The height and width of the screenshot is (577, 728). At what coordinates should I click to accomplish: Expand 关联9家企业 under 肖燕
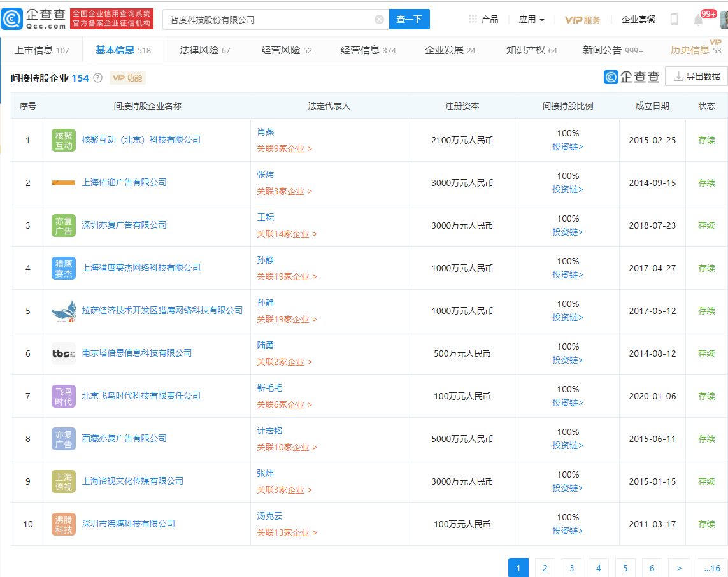pos(284,148)
